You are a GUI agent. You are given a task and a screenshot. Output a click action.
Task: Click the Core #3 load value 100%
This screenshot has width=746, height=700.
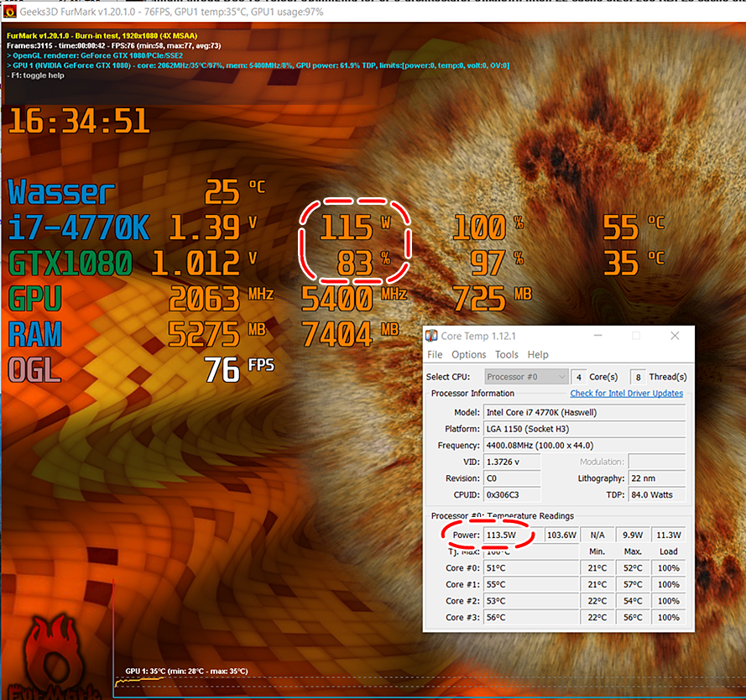[669, 617]
